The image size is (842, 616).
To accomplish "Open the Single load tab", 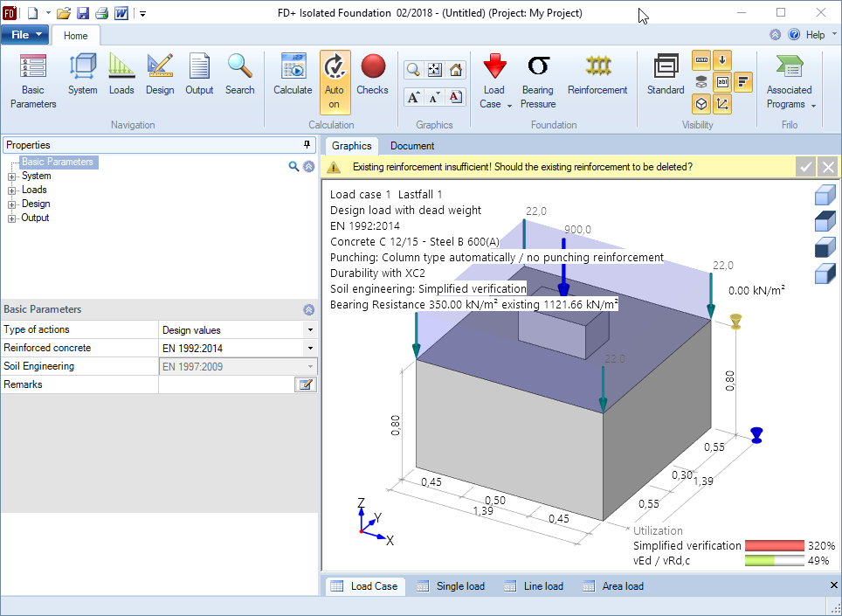I will [451, 586].
